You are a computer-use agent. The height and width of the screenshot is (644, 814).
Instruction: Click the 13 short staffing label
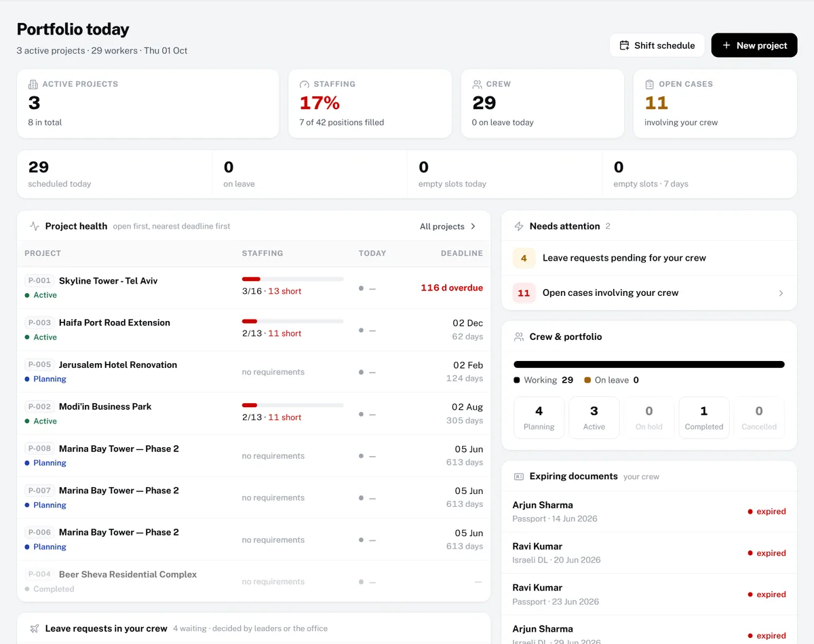coord(285,291)
